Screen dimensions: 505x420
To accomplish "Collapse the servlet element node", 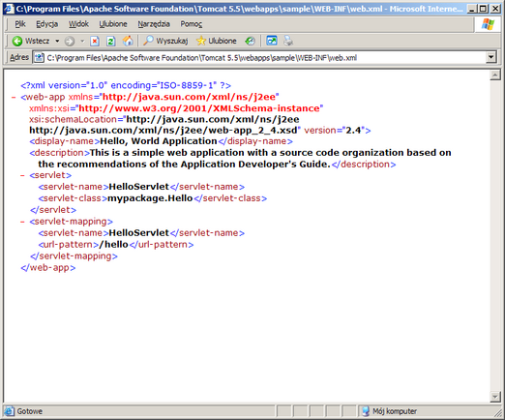I will [x=22, y=175].
